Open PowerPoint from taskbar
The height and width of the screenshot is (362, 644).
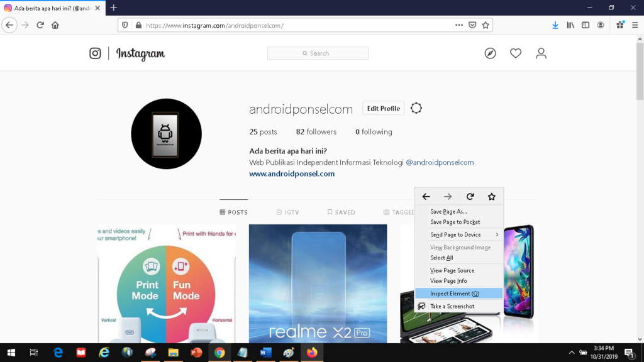click(x=196, y=353)
